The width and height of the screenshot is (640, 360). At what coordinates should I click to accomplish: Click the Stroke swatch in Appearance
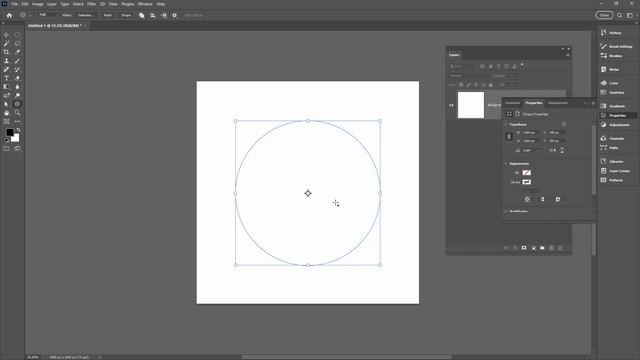[x=527, y=182]
